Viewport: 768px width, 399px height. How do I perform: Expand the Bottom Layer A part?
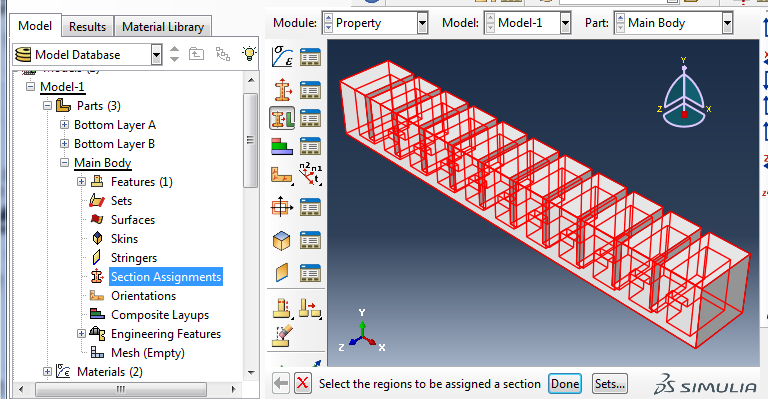pos(64,125)
